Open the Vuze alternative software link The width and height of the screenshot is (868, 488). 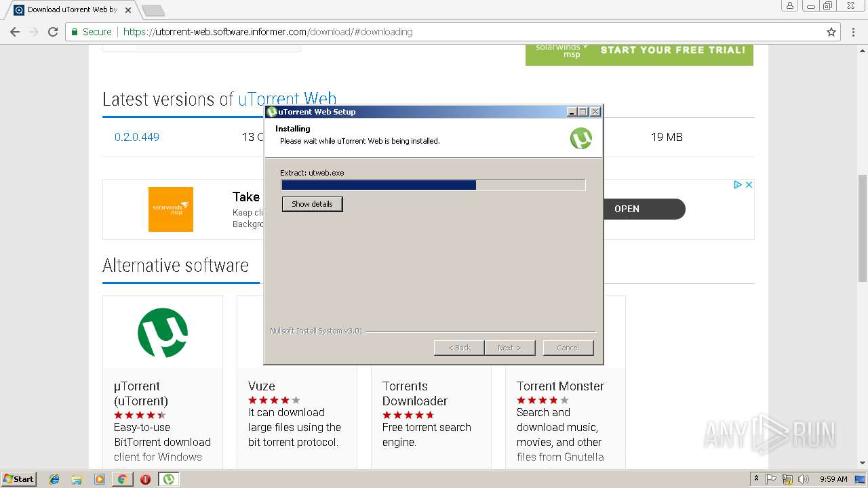[x=262, y=386]
